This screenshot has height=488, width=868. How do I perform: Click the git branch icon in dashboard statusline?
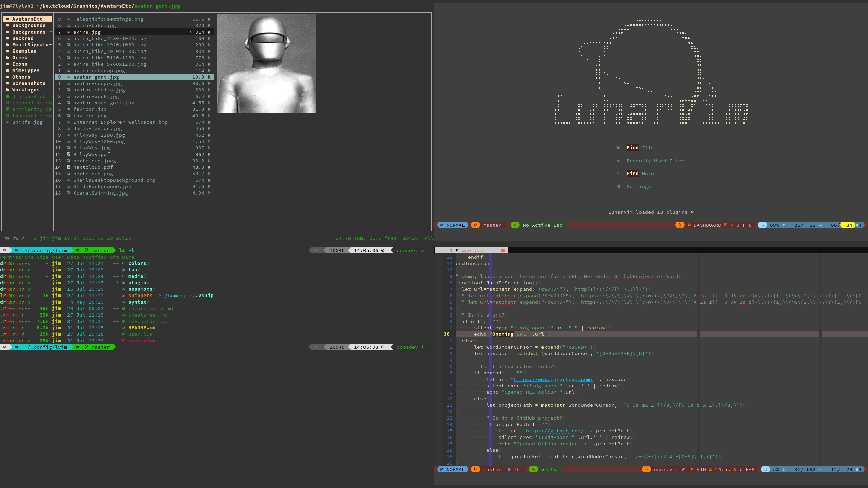click(x=475, y=225)
